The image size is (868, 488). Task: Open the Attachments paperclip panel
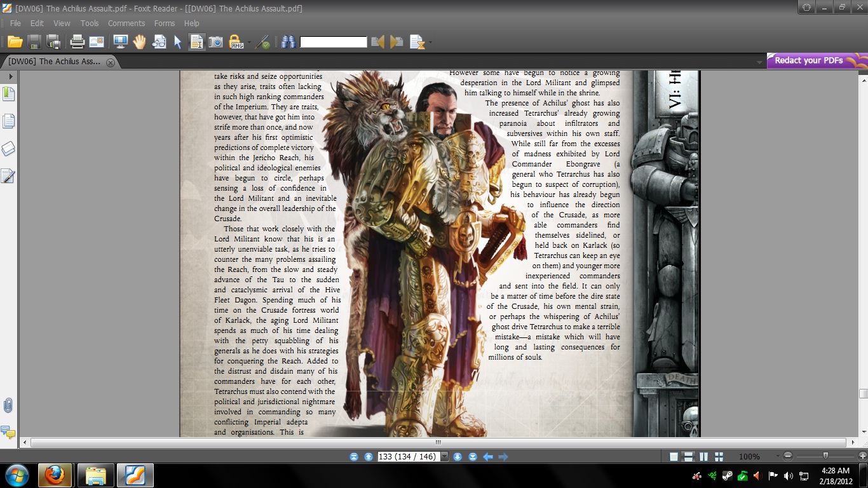[x=8, y=405]
